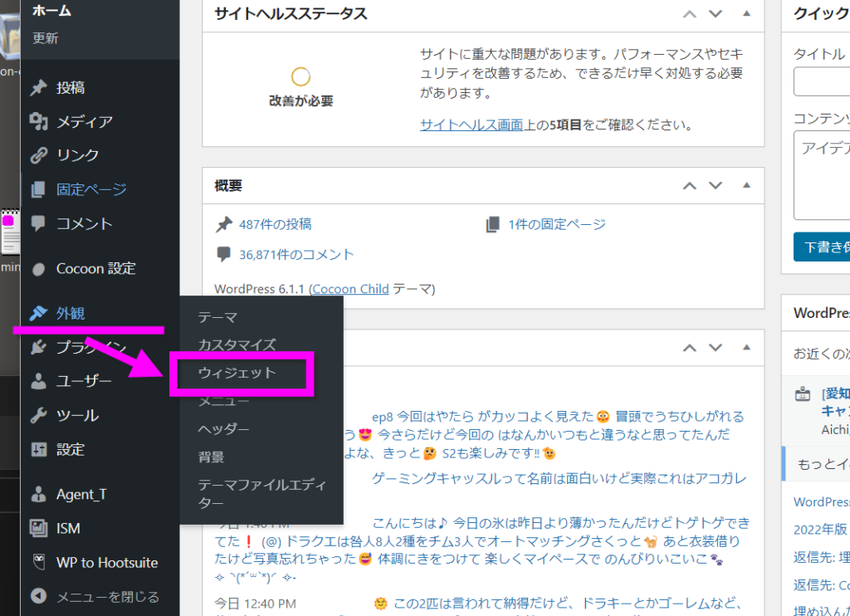Collapse the サイトヘルスステータス panel with triangle toggle
The width and height of the screenshot is (850, 616).
(x=746, y=14)
